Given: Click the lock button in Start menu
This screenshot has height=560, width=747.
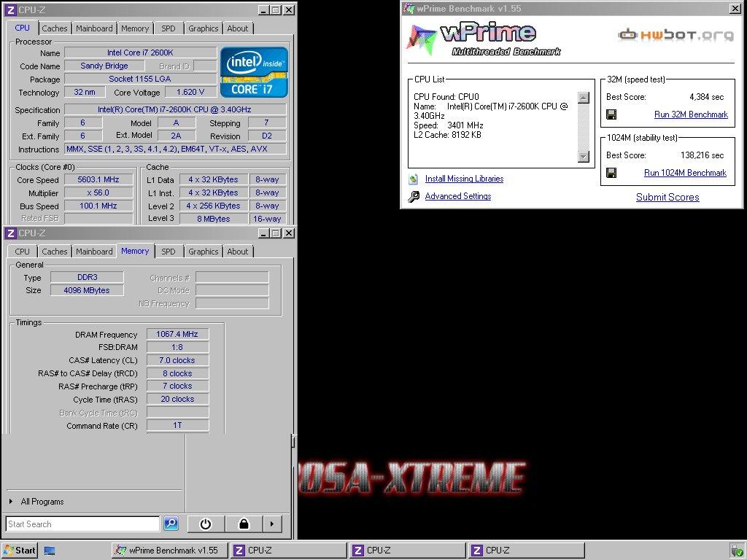Looking at the screenshot, I should pos(244,524).
